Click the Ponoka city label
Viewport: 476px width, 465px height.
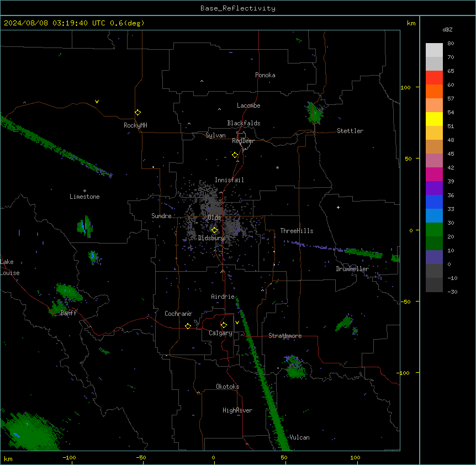tap(265, 75)
